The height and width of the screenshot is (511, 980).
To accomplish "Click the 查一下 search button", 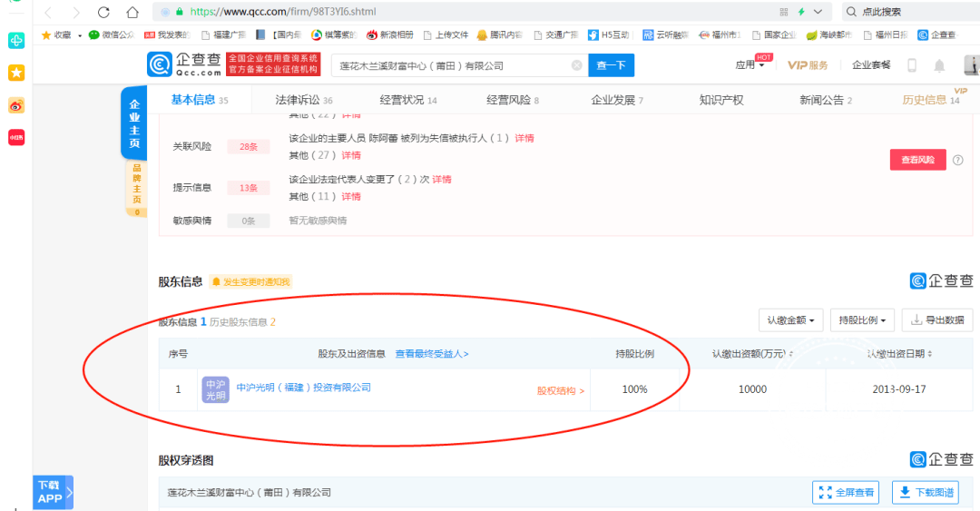I will click(612, 65).
